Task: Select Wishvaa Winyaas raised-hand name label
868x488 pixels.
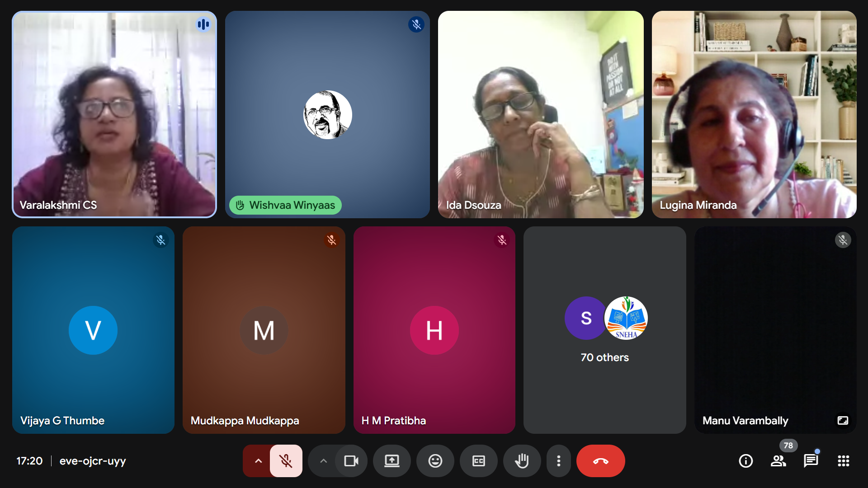Action: [x=285, y=205]
